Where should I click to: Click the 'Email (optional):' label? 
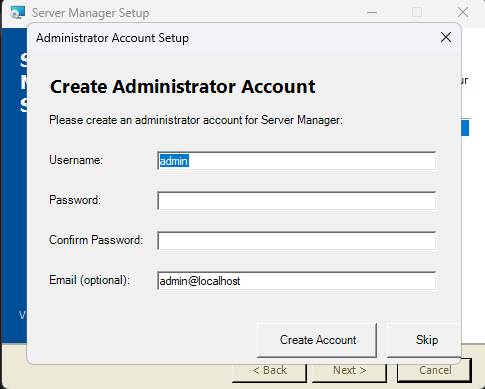89,280
